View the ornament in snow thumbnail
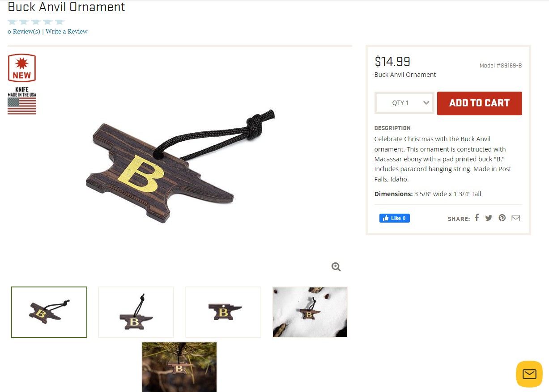 pyautogui.click(x=310, y=312)
